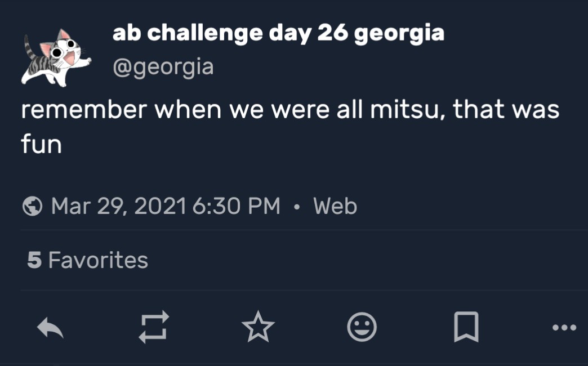Open the three-dots more options menu
This screenshot has height=366, width=588.
tap(564, 327)
